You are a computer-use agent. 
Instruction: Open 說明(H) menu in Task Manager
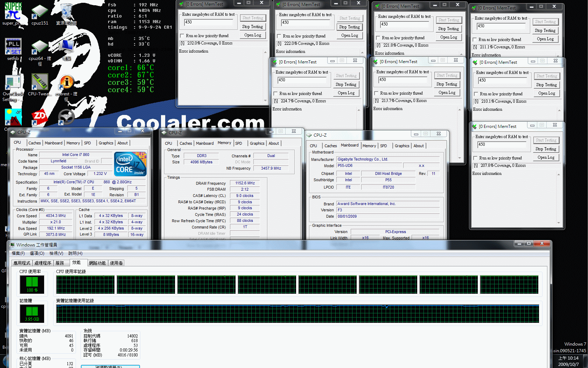(75, 253)
